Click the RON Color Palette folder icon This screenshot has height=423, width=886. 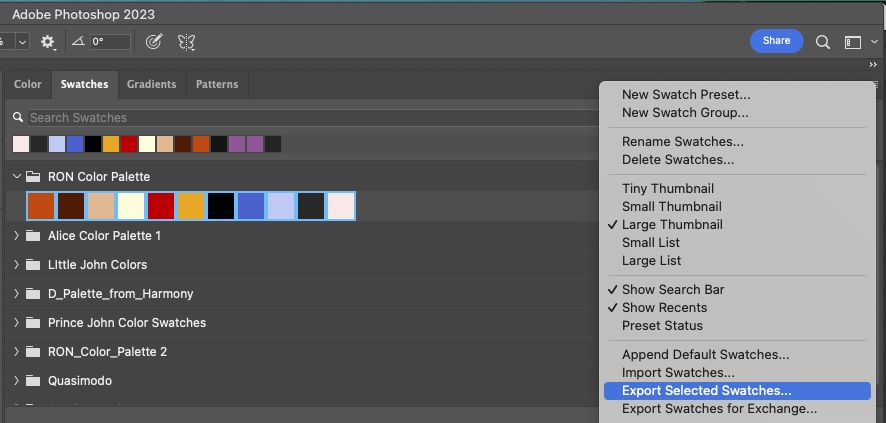coord(33,177)
